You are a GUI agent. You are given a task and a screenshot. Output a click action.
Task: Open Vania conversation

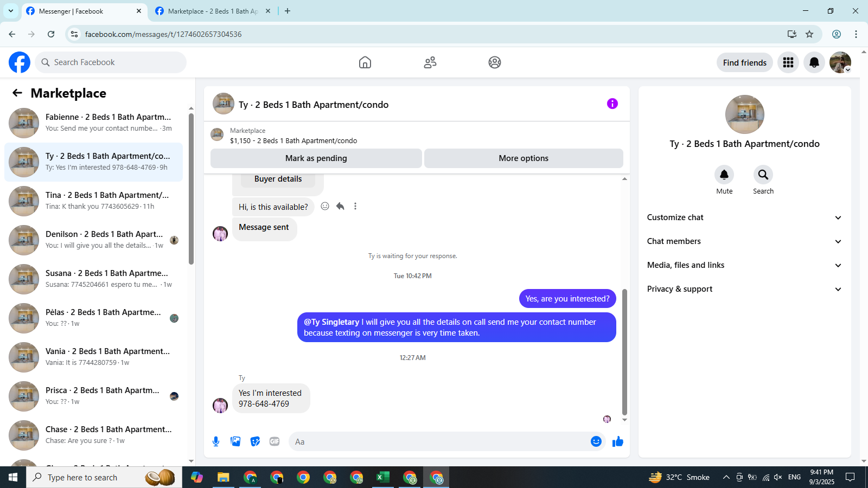point(93,357)
